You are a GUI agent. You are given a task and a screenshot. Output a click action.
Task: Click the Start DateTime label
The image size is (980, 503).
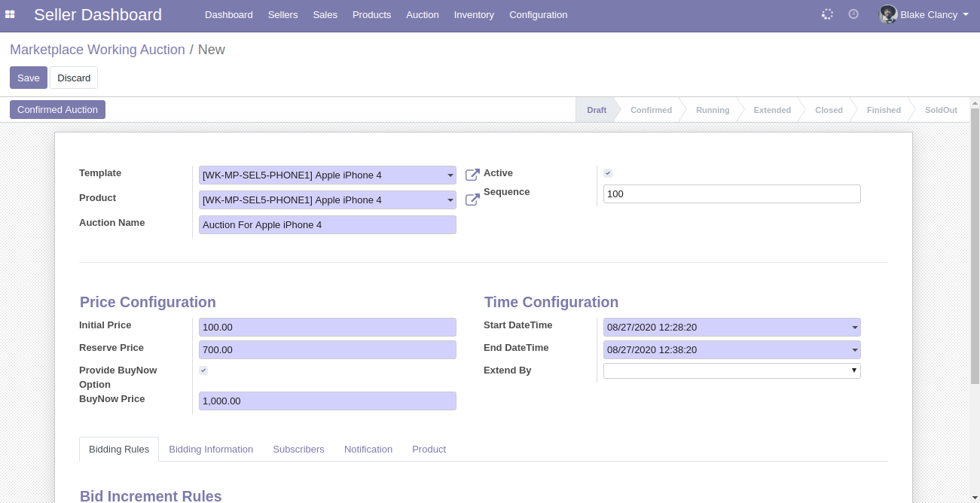[518, 325]
